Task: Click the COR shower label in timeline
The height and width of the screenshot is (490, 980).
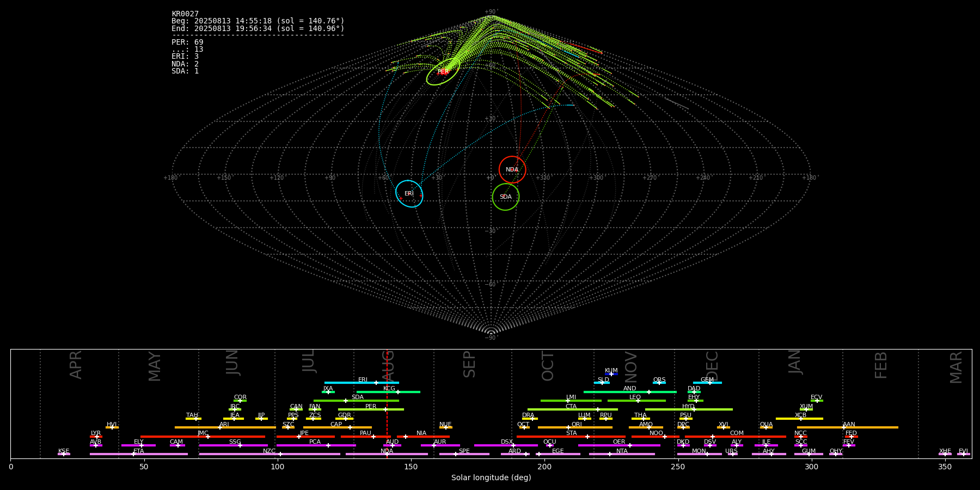Action: pos(240,397)
